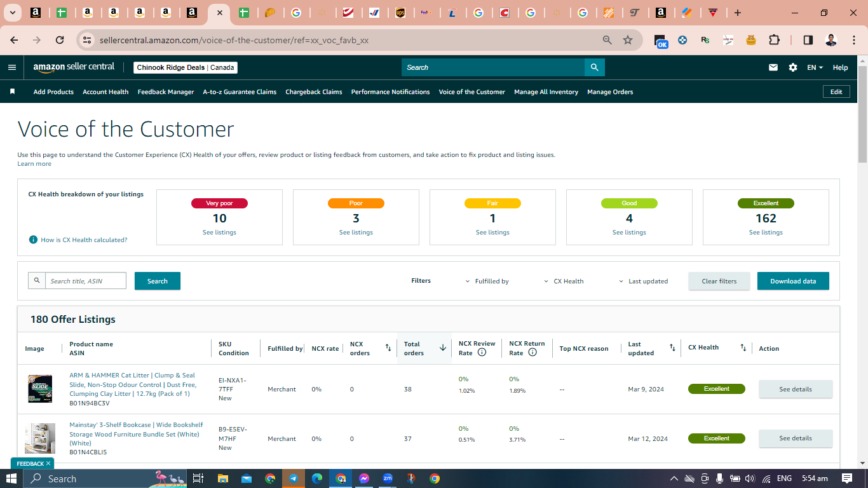Click the info icon beside NCX Review Rate
This screenshot has height=488, width=868.
point(482,353)
